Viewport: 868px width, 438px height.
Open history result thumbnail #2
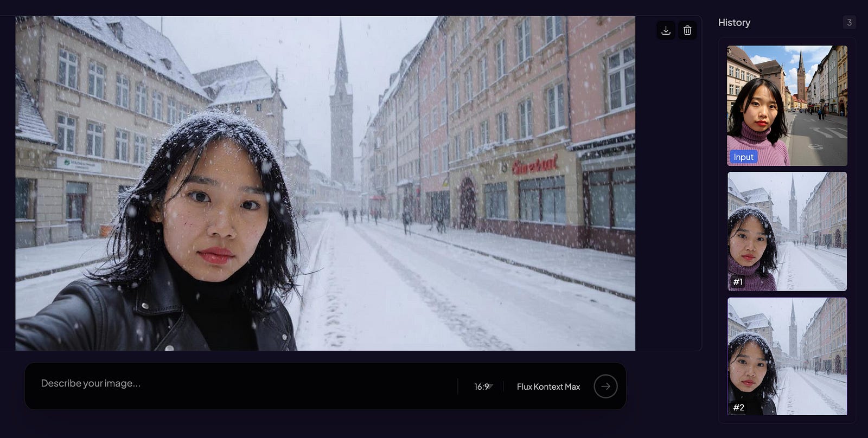(x=787, y=356)
